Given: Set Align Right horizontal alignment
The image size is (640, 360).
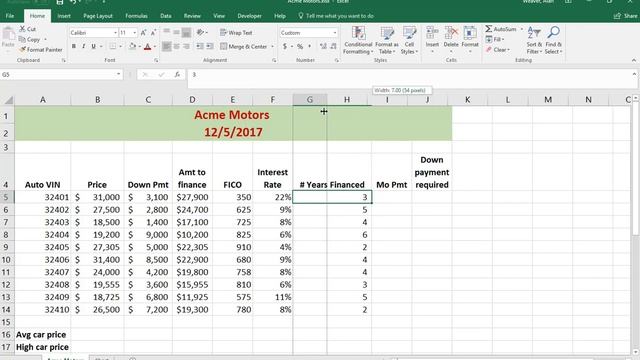Looking at the screenshot, I should [187, 47].
